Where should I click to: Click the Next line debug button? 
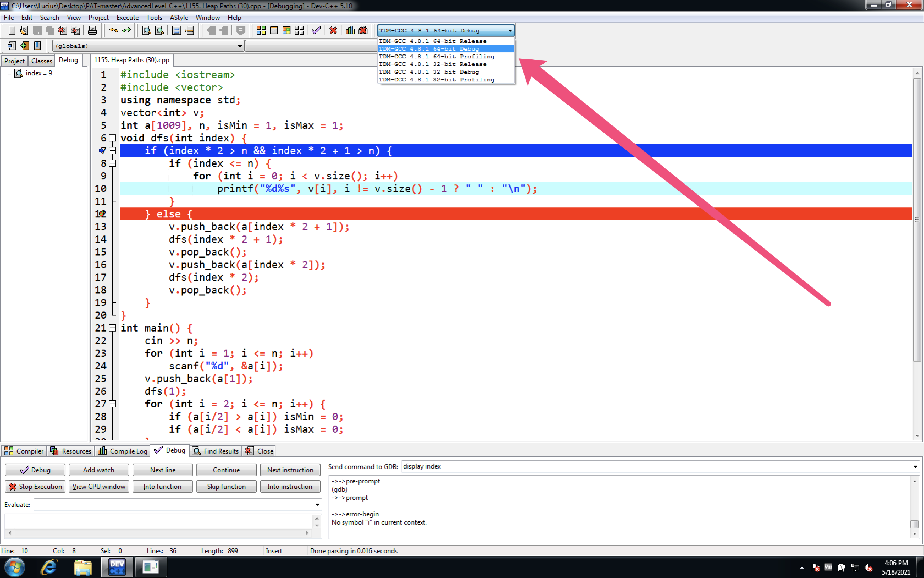coord(162,470)
